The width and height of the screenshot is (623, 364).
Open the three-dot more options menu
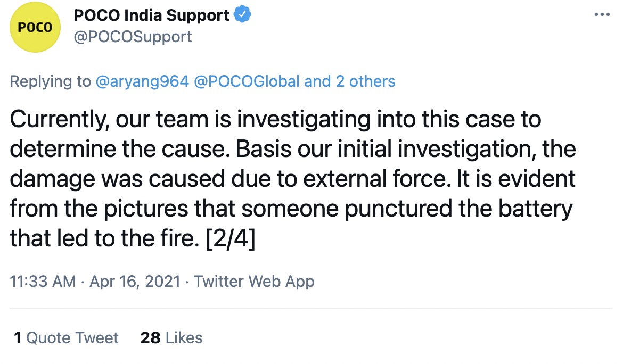602,15
